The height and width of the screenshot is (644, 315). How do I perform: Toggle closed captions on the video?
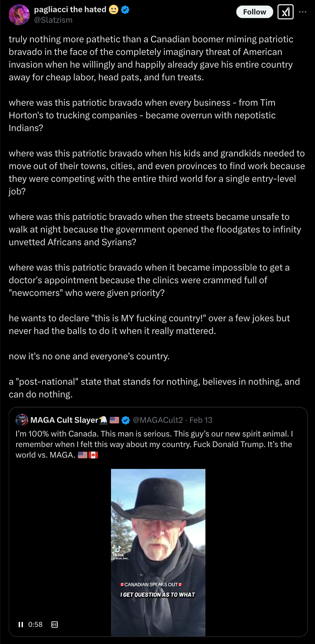(55, 625)
